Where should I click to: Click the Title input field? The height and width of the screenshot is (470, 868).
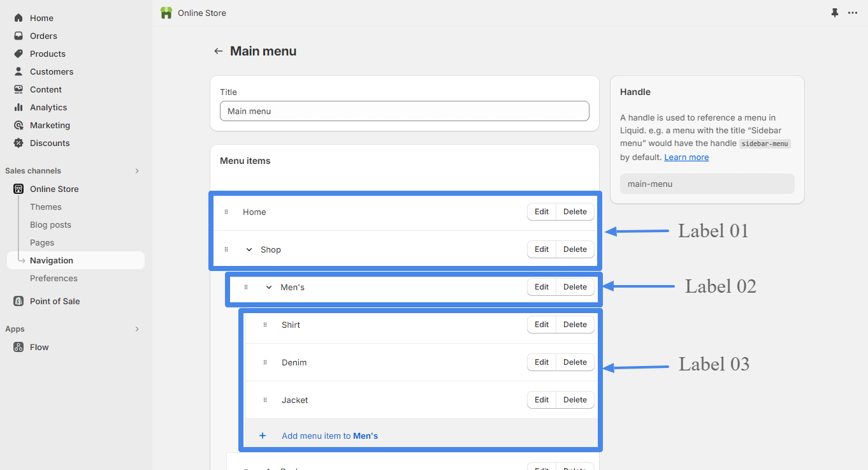(405, 111)
